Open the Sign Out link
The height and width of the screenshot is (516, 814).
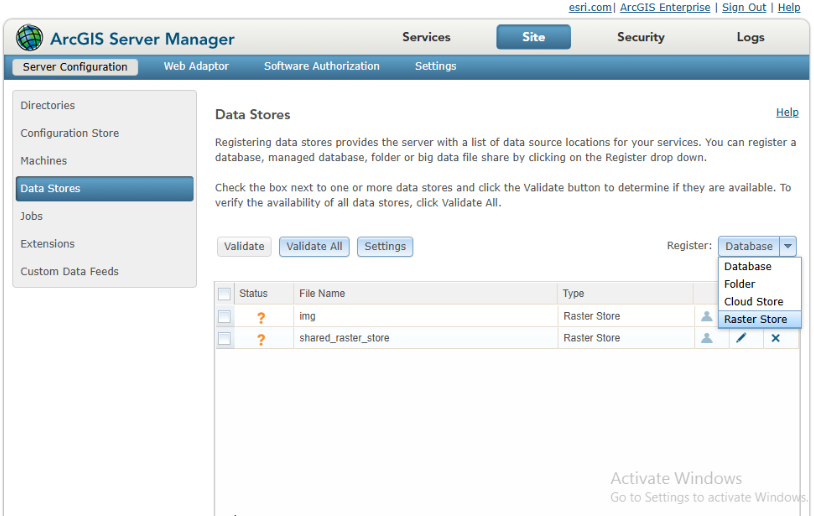pyautogui.click(x=743, y=7)
